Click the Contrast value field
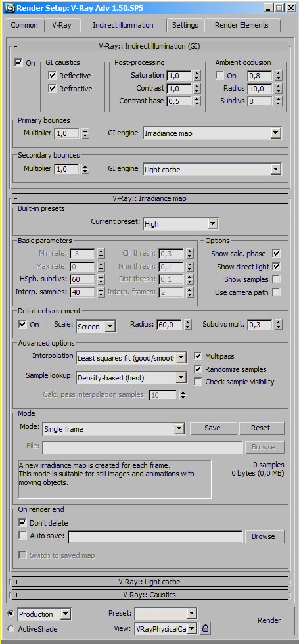Screen dimensions: 299x644 coord(179,89)
